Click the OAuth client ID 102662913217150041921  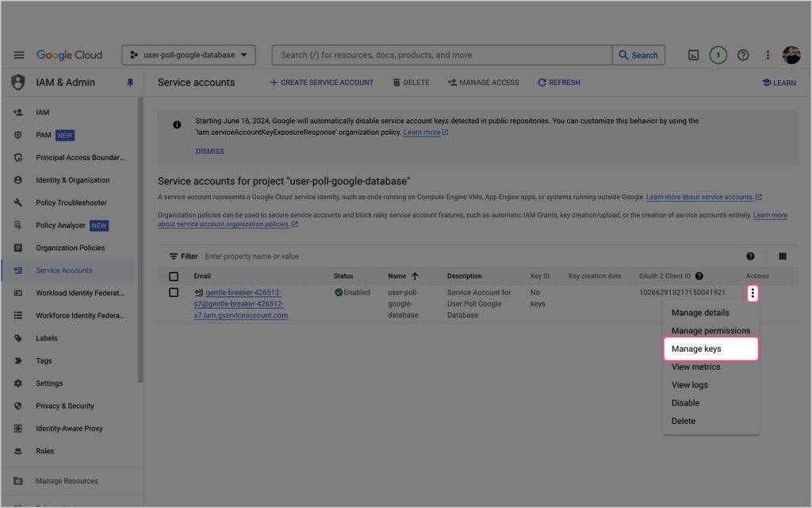pyautogui.click(x=682, y=292)
